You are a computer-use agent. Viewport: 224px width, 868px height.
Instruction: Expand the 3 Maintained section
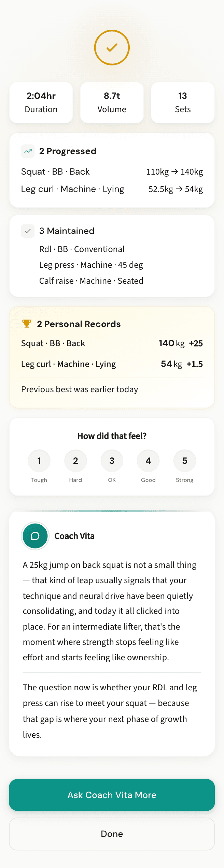tap(67, 231)
